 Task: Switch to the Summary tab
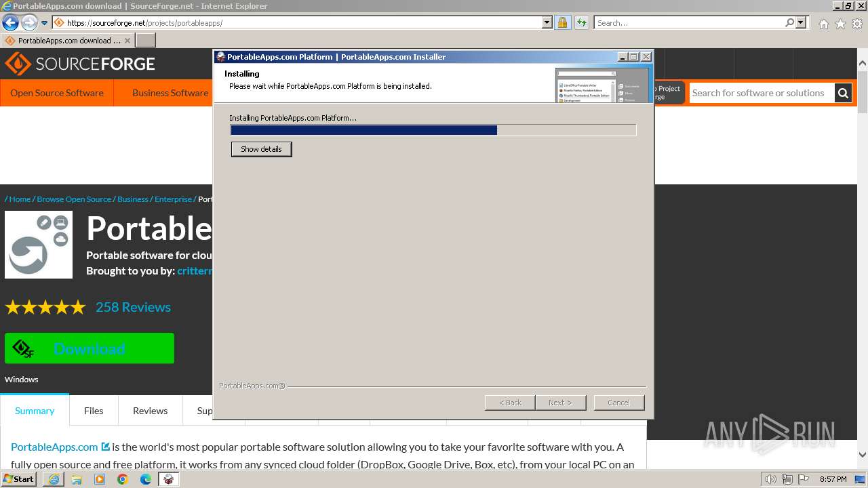[x=35, y=411]
